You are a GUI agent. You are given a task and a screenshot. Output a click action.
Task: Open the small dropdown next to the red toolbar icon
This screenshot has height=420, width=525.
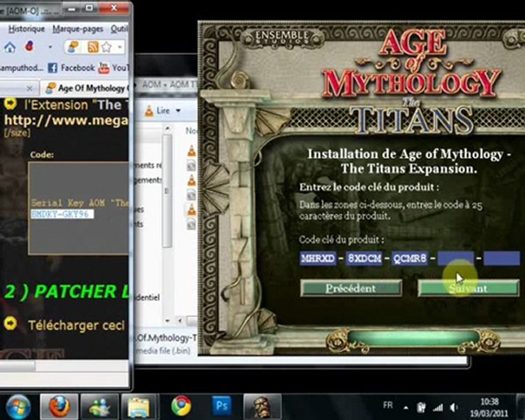click(x=50, y=47)
